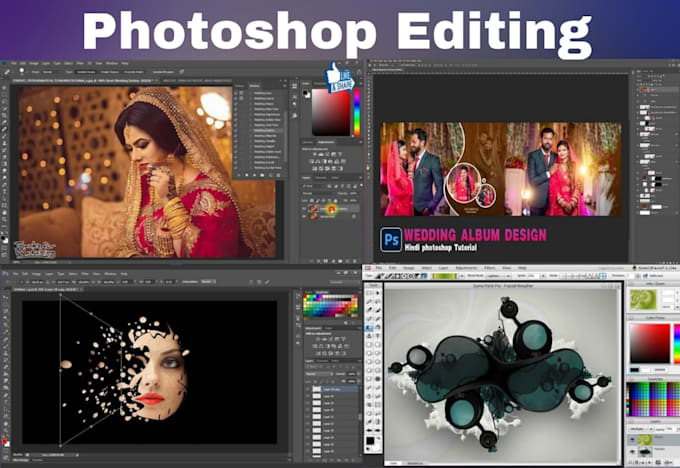Delete layer via trash icon in bridal Layers panel
The width and height of the screenshot is (680, 468).
coord(356,261)
